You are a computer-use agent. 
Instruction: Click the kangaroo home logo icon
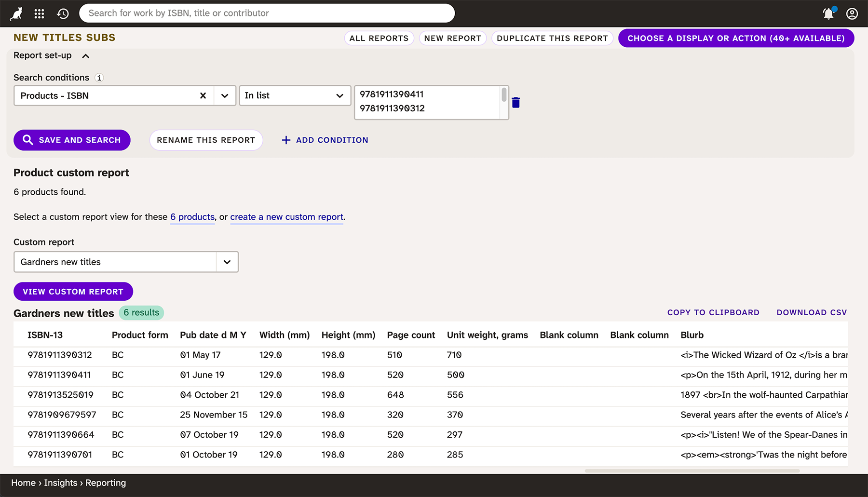16,13
